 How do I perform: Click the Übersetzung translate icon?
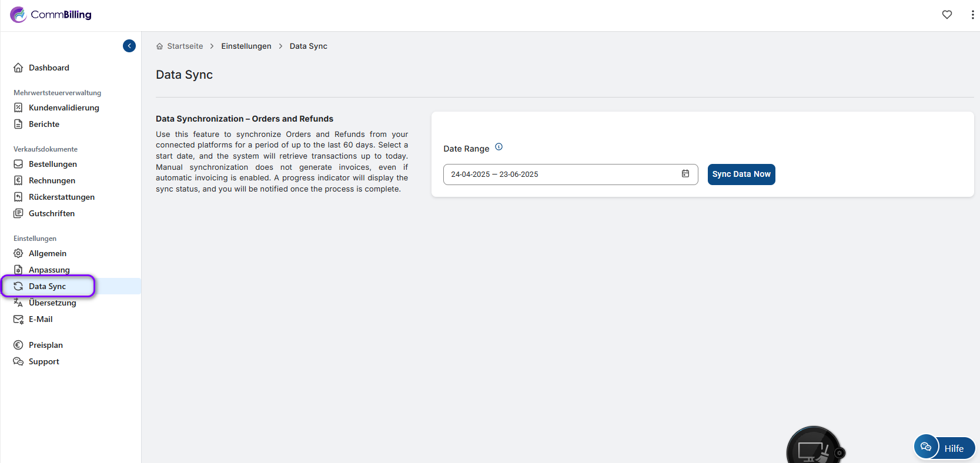18,303
